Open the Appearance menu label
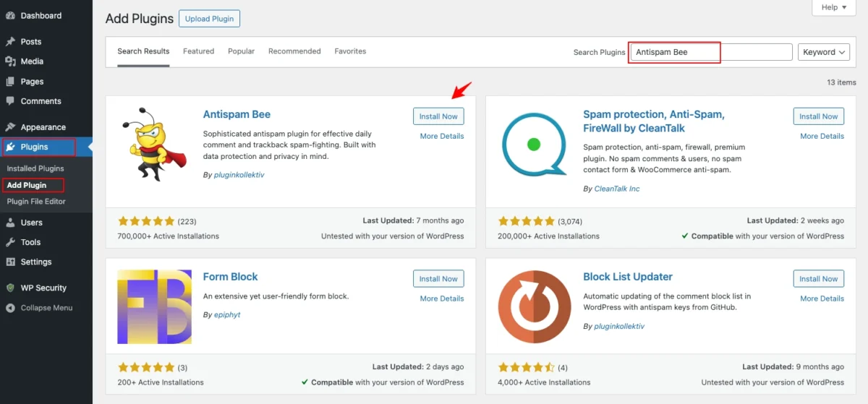The height and width of the screenshot is (404, 868). tap(43, 127)
